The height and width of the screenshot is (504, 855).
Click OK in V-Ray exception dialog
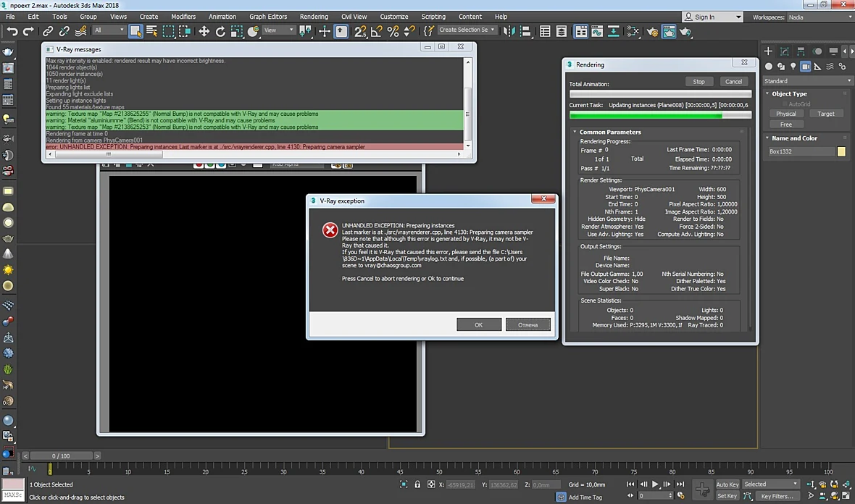click(479, 324)
